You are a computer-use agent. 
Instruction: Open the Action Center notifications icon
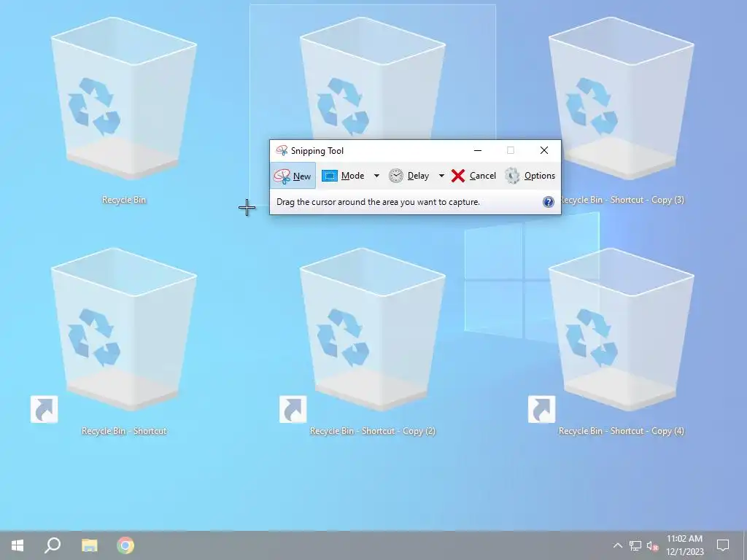coord(723,545)
